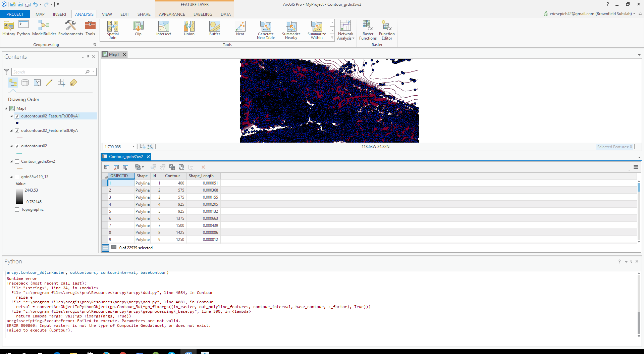This screenshot has width=644, height=354.
Task: Switch to the INSERT ribbon tab
Action: click(60, 14)
